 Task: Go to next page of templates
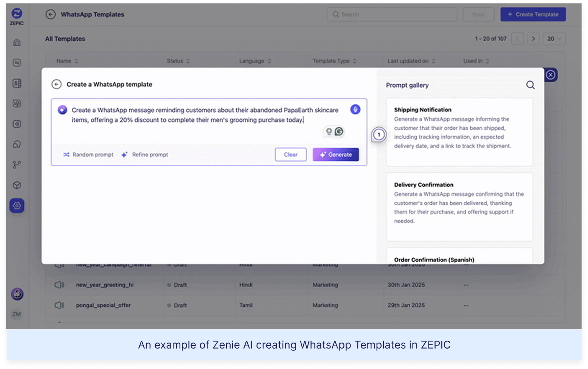pyautogui.click(x=533, y=39)
